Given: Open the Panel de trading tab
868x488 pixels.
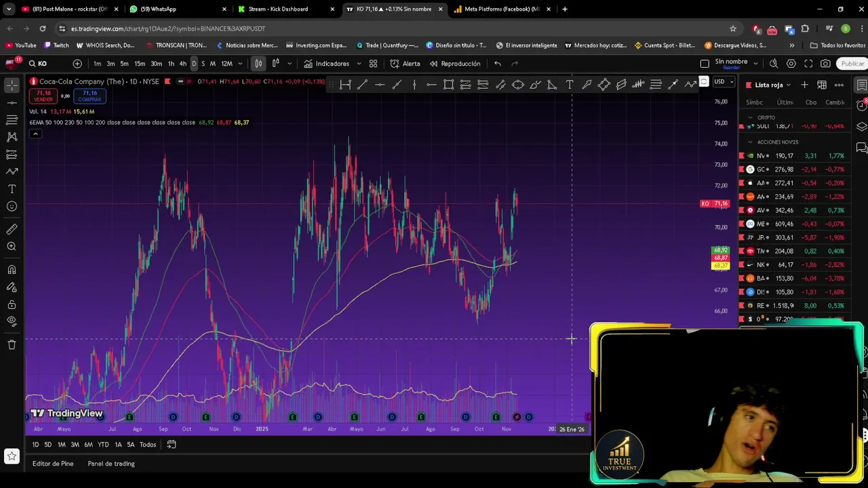Looking at the screenshot, I should click(111, 464).
